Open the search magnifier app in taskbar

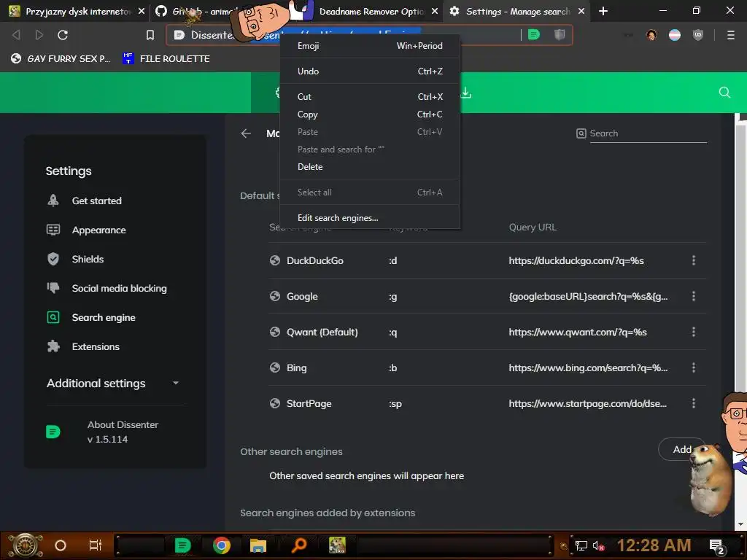(298, 545)
